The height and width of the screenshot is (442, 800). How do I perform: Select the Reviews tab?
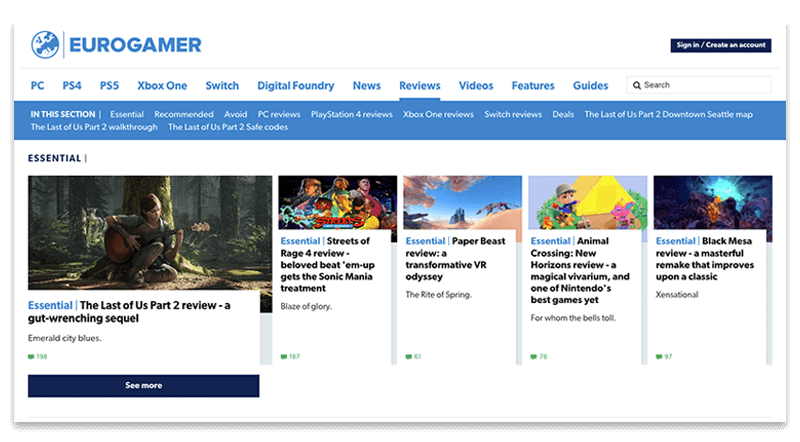point(420,86)
